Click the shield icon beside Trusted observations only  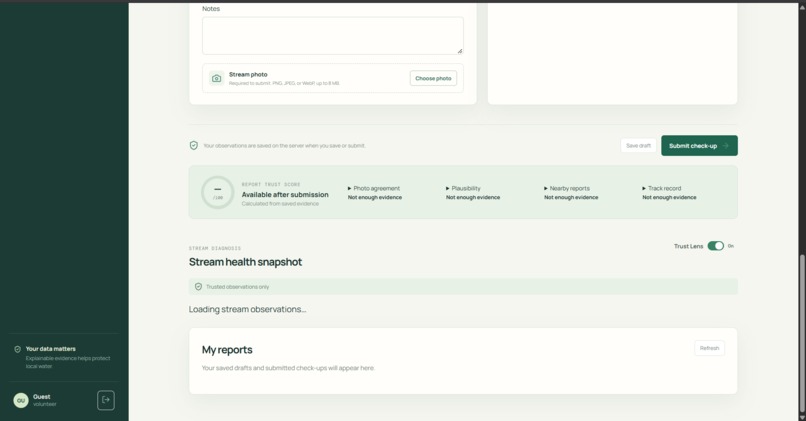[198, 287]
